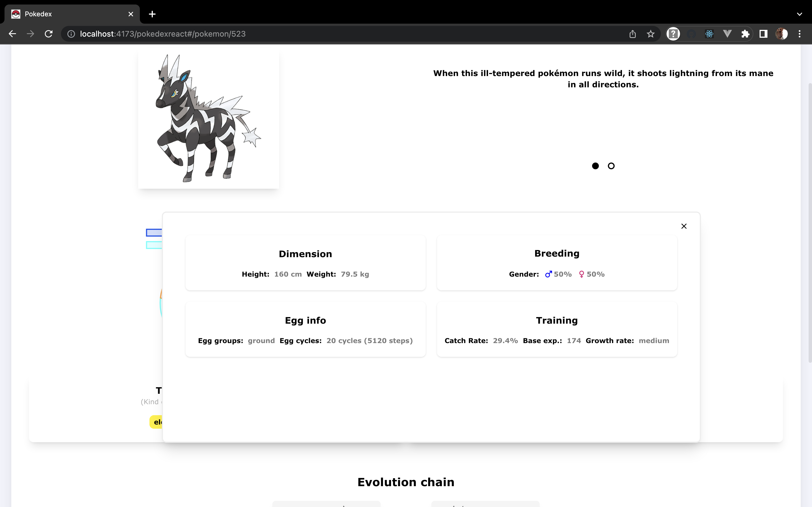Click the blue stat bar behind the modal

[x=154, y=233]
